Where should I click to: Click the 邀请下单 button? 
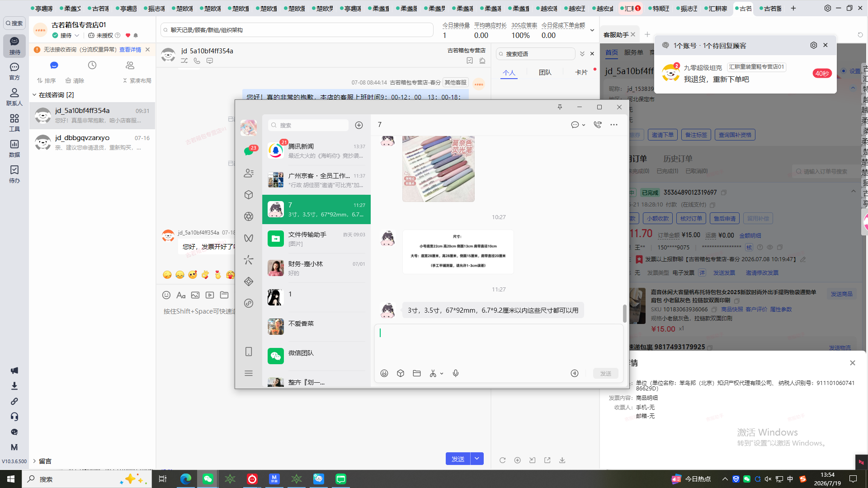663,135
